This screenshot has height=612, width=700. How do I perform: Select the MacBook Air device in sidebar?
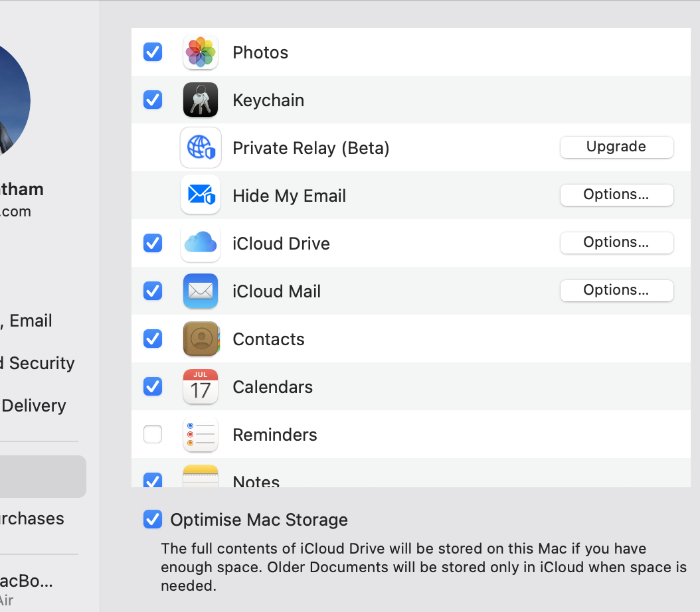pos(27,589)
